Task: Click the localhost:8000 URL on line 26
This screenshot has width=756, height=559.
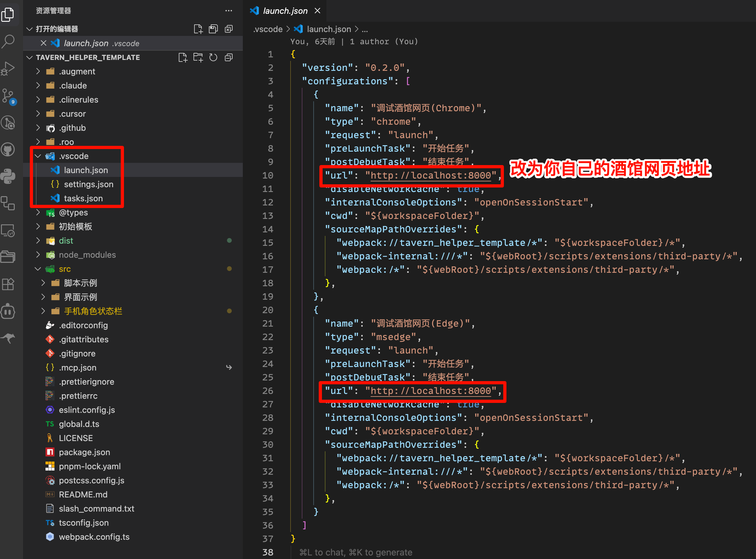Action: coord(431,391)
